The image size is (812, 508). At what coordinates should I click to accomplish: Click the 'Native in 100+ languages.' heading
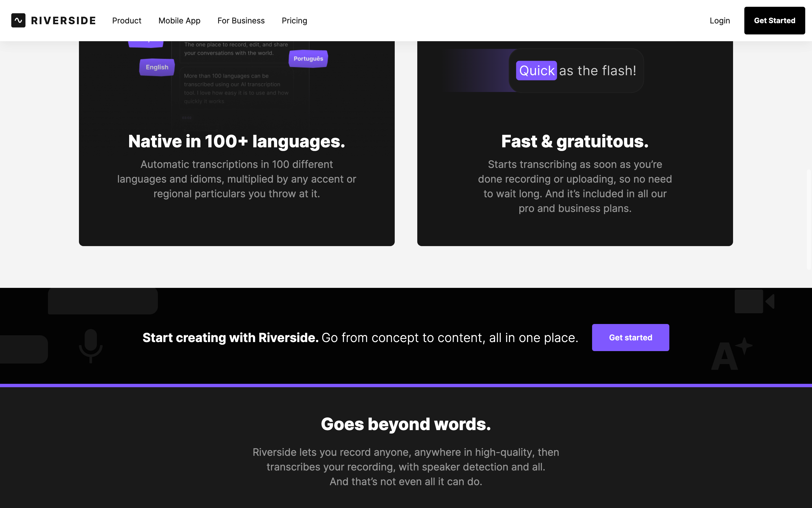[237, 141]
